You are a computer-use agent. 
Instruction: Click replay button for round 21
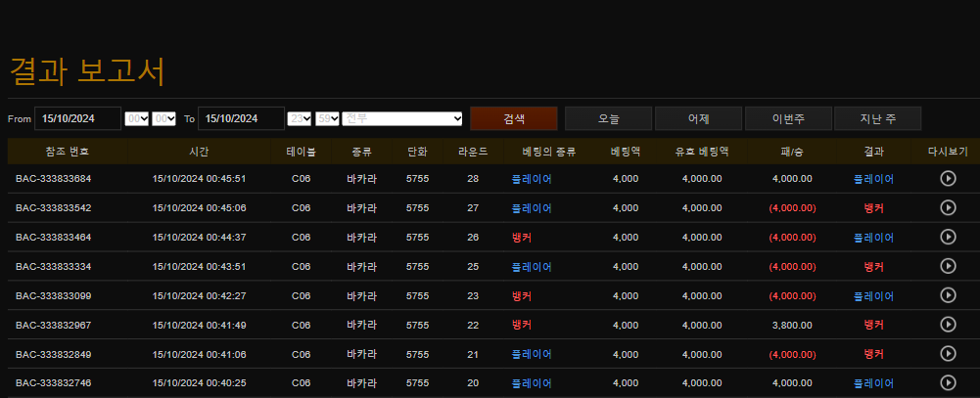pos(947,354)
